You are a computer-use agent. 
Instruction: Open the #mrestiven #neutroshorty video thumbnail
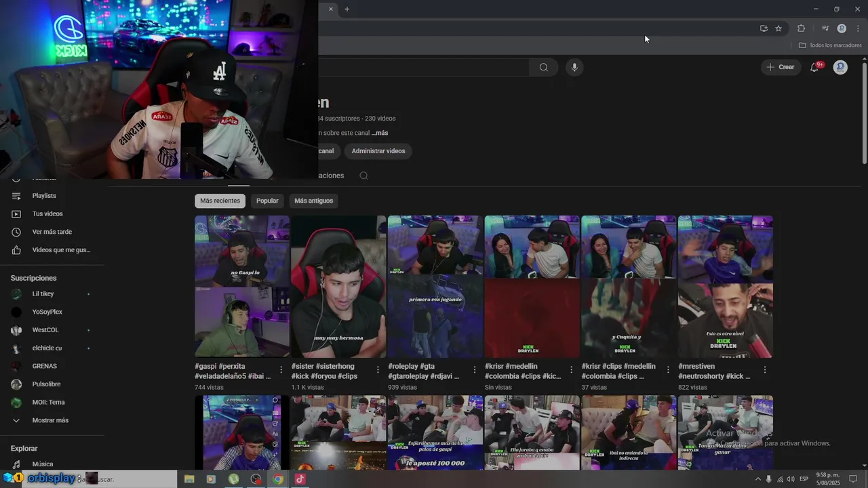click(x=726, y=286)
